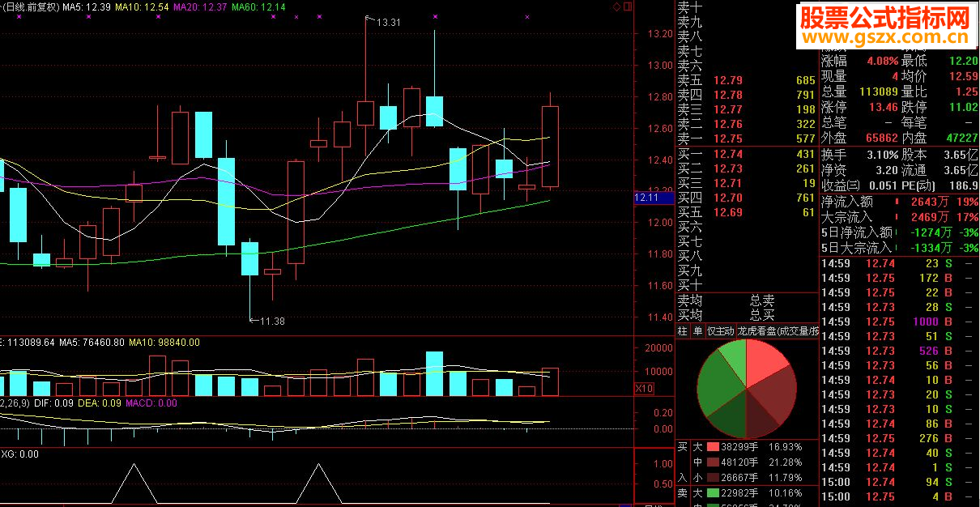This screenshot has height=507, width=980.
Task: Click the 买小 26667手 dark red swatch
Action: point(713,478)
